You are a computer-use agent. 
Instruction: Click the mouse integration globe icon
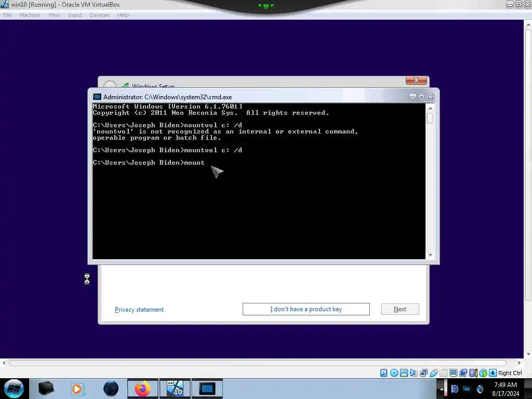click(483, 373)
